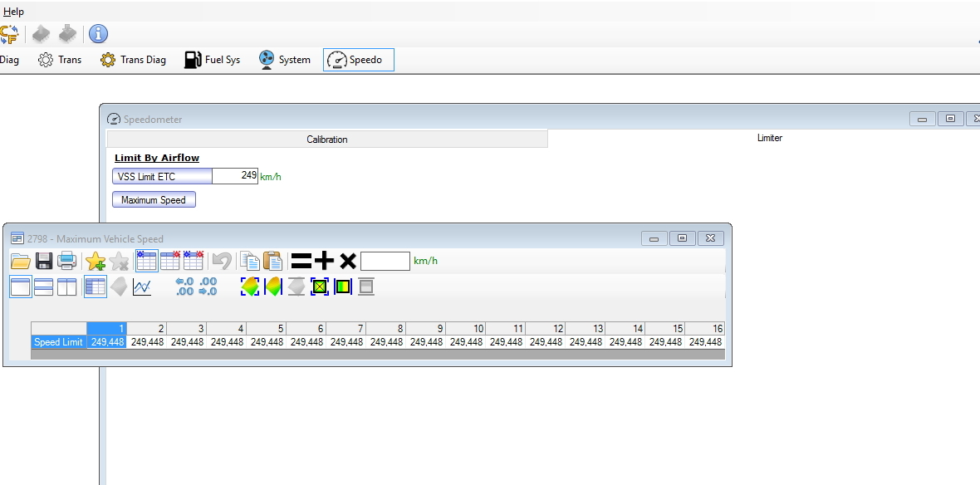The image size is (980, 485).
Task: Open the System tab
Action: tap(284, 60)
